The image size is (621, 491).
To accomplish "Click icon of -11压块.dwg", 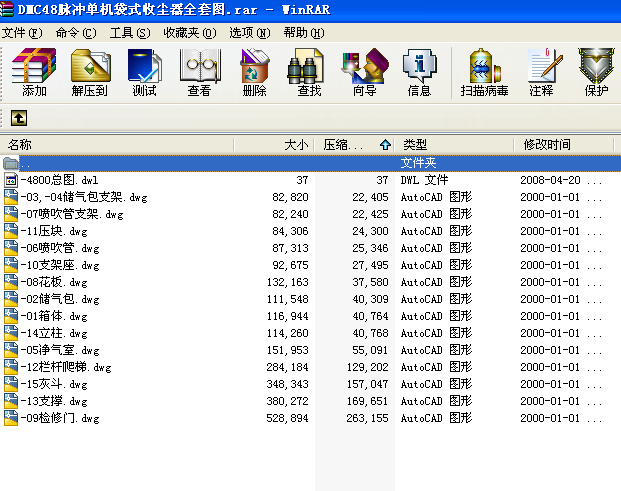I will pyautogui.click(x=11, y=231).
